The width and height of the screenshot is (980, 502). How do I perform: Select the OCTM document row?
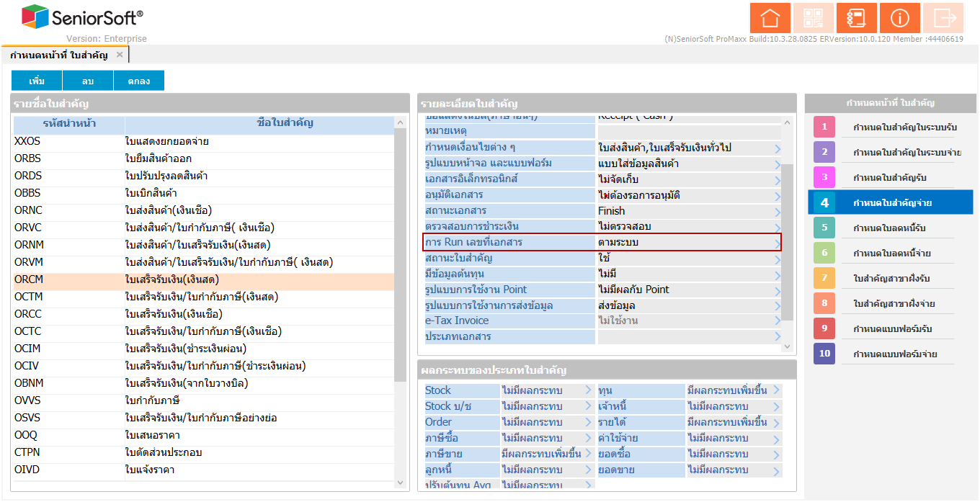coord(203,297)
